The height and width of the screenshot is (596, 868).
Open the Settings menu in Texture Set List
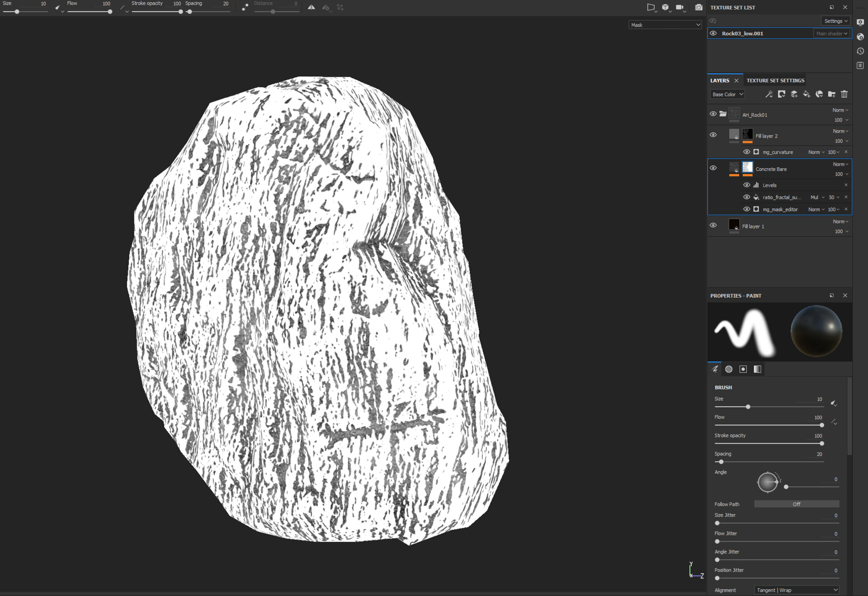pos(835,21)
